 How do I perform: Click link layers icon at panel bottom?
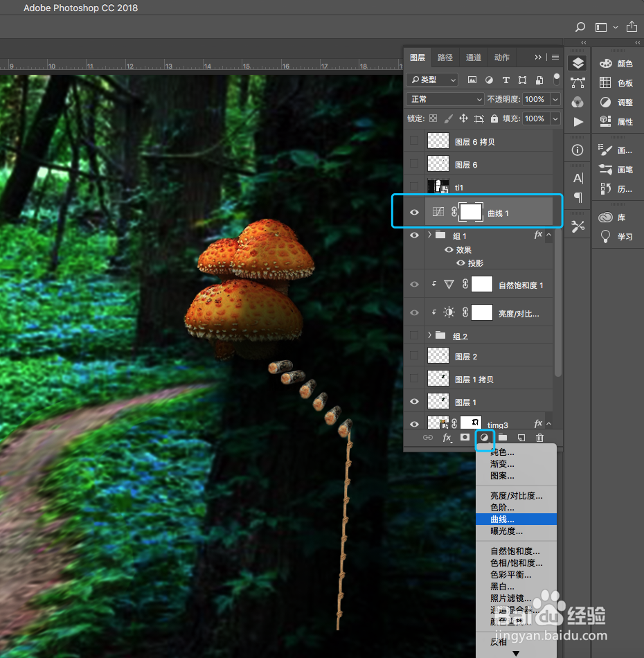tap(428, 437)
